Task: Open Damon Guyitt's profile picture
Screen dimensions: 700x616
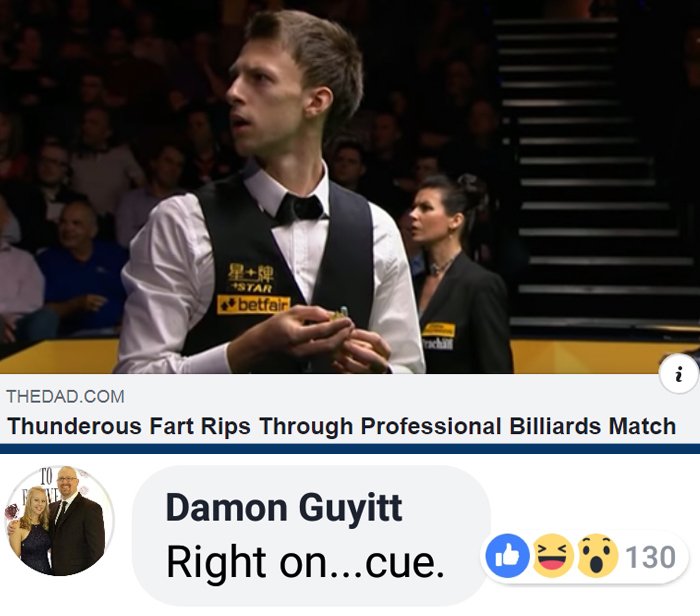Action: (59, 520)
